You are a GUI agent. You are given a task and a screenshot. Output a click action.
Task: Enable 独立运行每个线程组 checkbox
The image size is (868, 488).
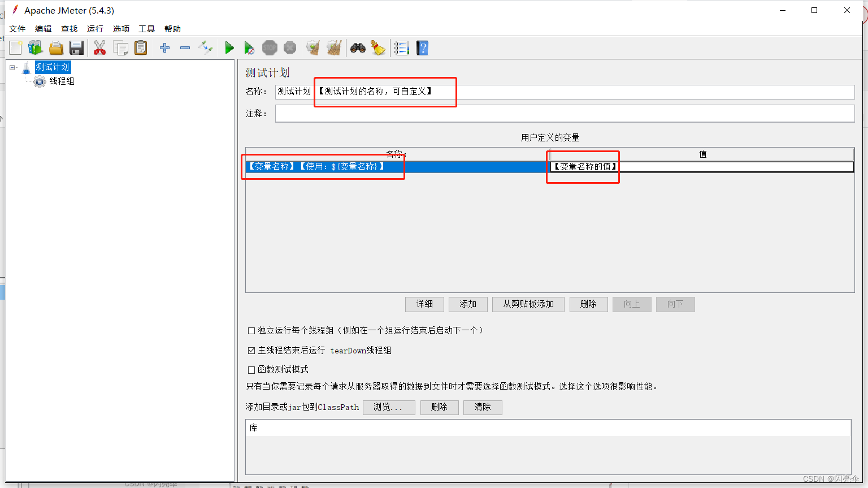(x=251, y=331)
